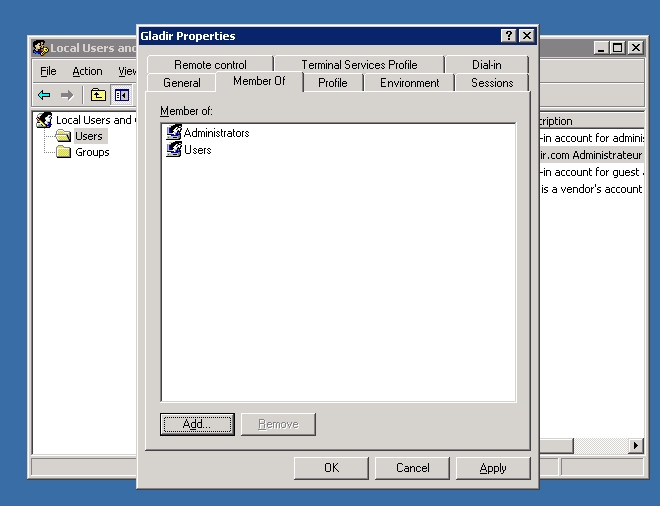The height and width of the screenshot is (506, 660).
Task: Switch to the Environment tab
Action: pyautogui.click(x=410, y=83)
